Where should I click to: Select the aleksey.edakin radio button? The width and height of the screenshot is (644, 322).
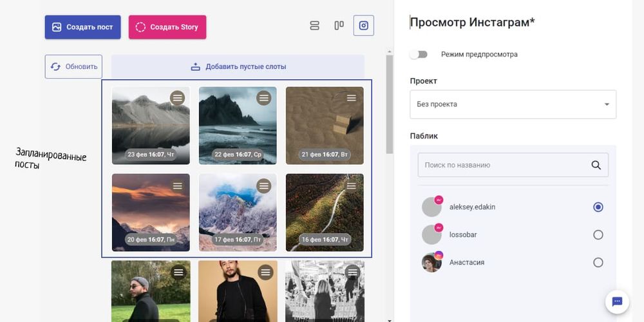(x=598, y=207)
